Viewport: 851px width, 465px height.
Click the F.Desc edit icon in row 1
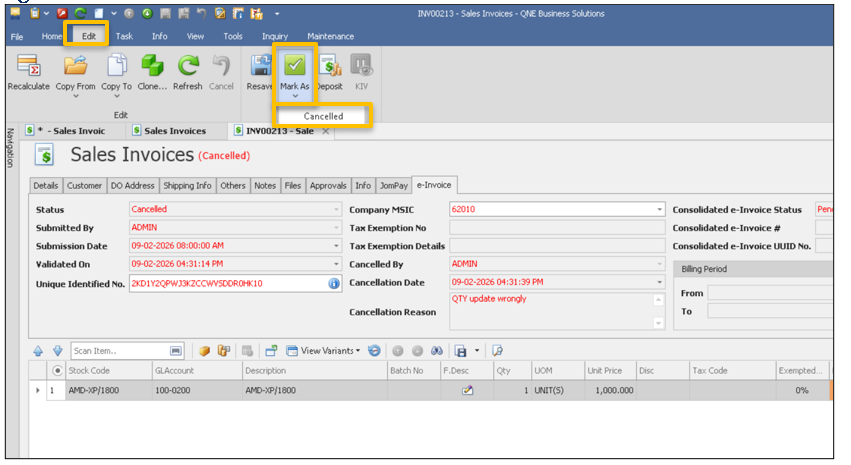[x=467, y=390]
